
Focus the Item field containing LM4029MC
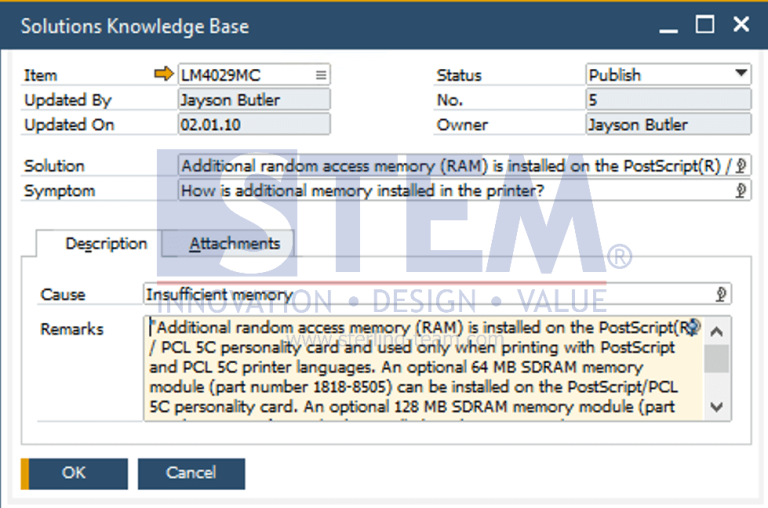coord(245,75)
